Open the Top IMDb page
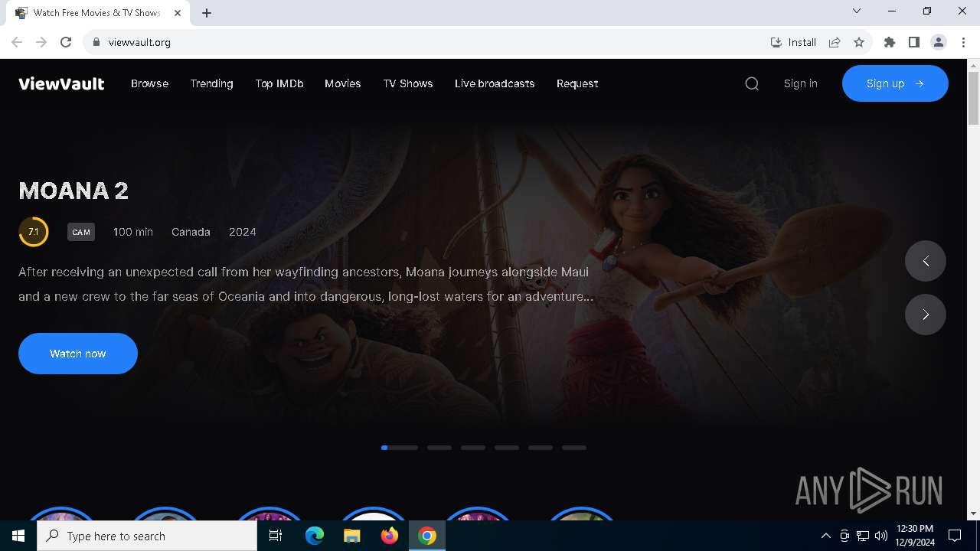The height and width of the screenshot is (551, 980). click(279, 83)
